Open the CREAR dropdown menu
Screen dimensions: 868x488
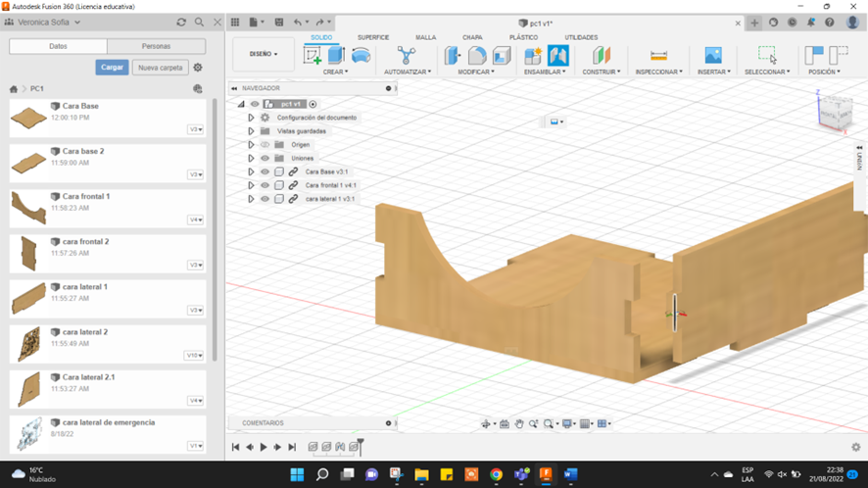pos(335,72)
